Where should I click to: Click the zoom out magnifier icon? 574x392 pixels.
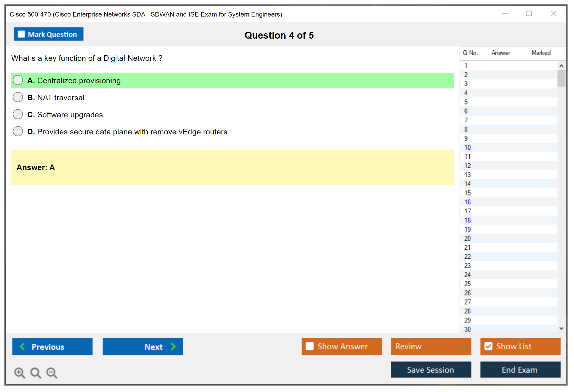click(52, 373)
